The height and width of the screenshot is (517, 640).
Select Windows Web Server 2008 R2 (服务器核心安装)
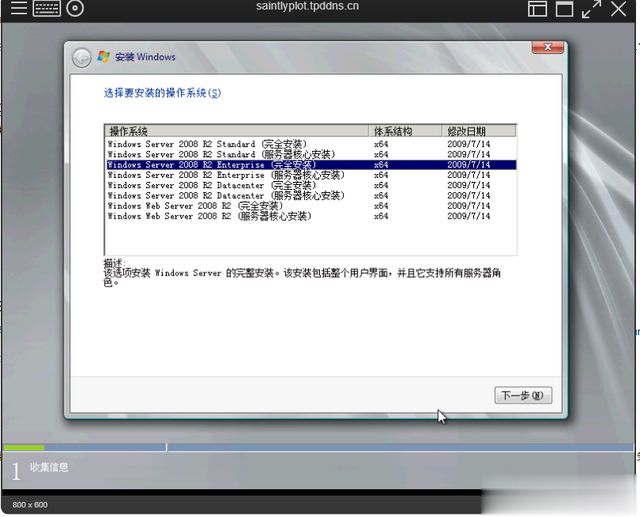[x=311, y=216]
